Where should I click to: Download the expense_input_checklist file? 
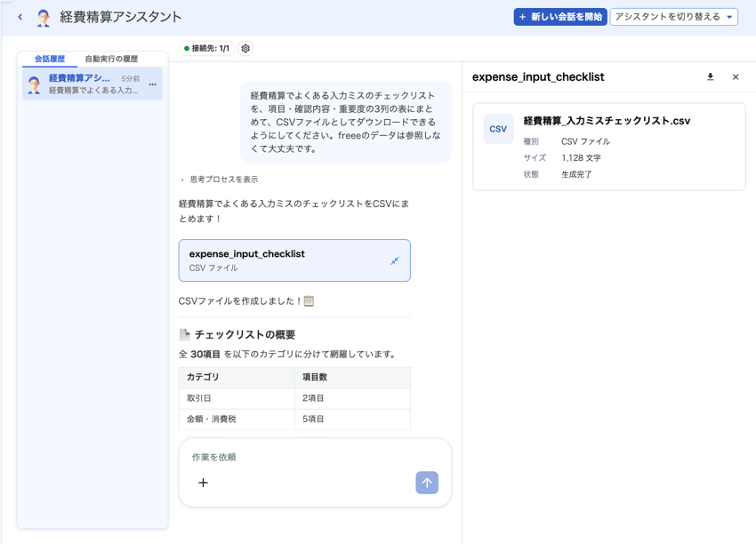(x=711, y=76)
